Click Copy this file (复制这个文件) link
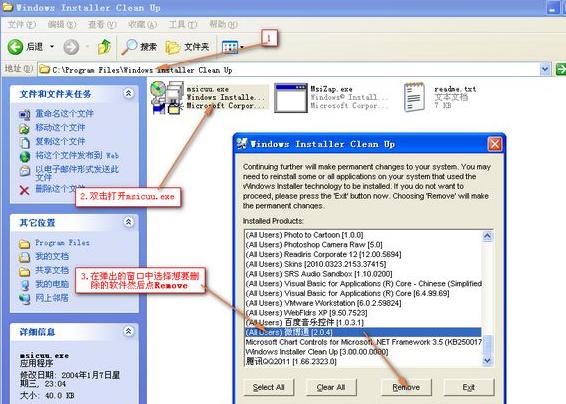Image resolution: width=566 pixels, height=404 pixels. [60, 141]
